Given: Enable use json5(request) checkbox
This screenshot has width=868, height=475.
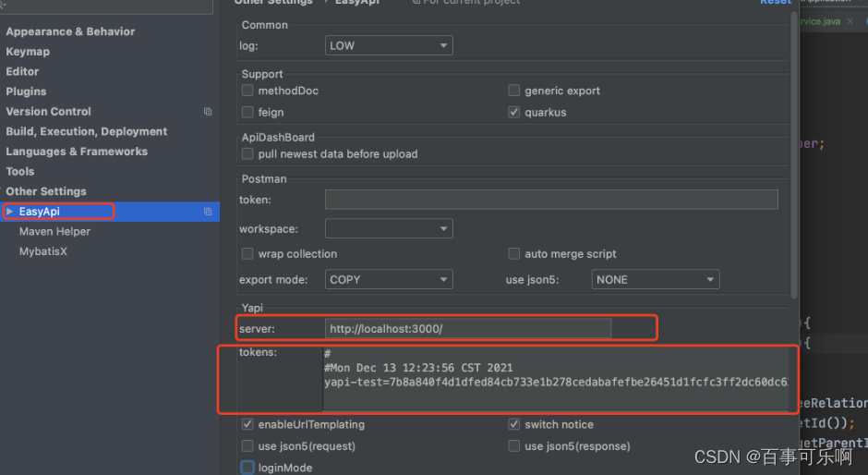Looking at the screenshot, I should (x=247, y=445).
